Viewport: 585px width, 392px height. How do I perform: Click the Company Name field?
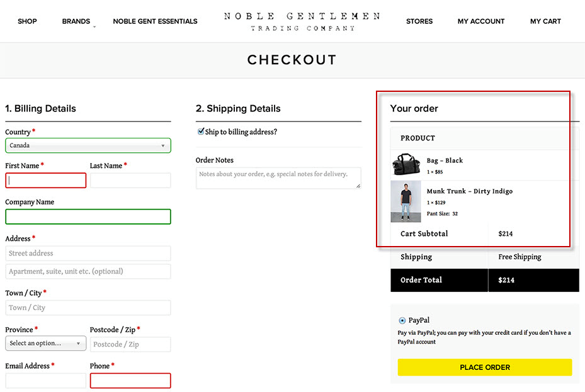pyautogui.click(x=88, y=216)
